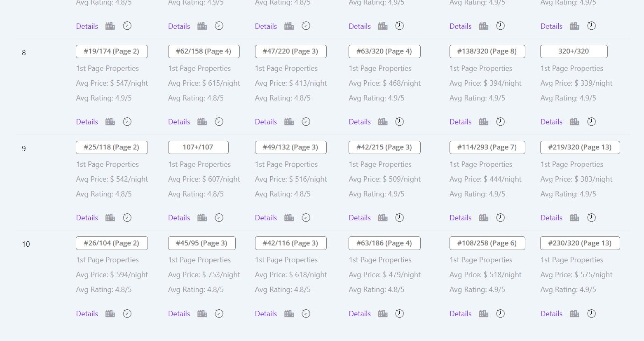This screenshot has width=644, height=341.
Task: Open Details link under the #19/174 ranking
Action: [x=87, y=121]
